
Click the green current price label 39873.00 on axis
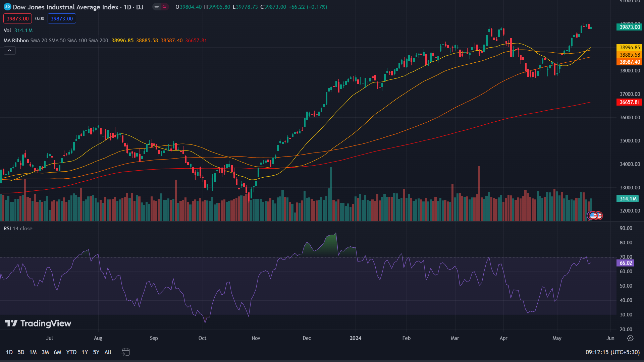click(630, 27)
